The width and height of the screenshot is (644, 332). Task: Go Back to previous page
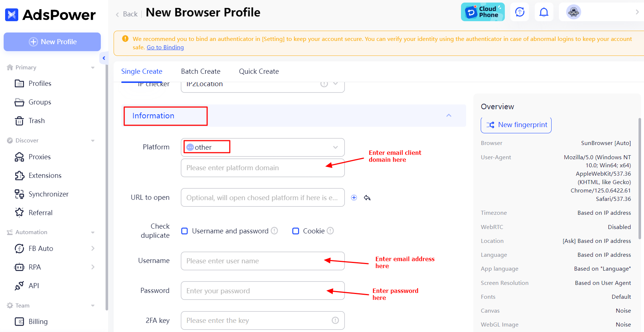tap(127, 14)
